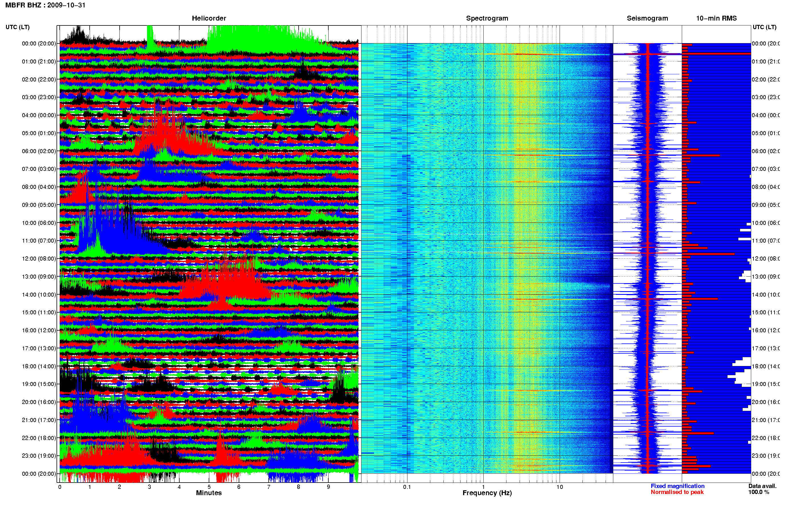Click the full '12:00 (08:00)' Helicorder time label
The image size is (812, 508).
point(39,259)
